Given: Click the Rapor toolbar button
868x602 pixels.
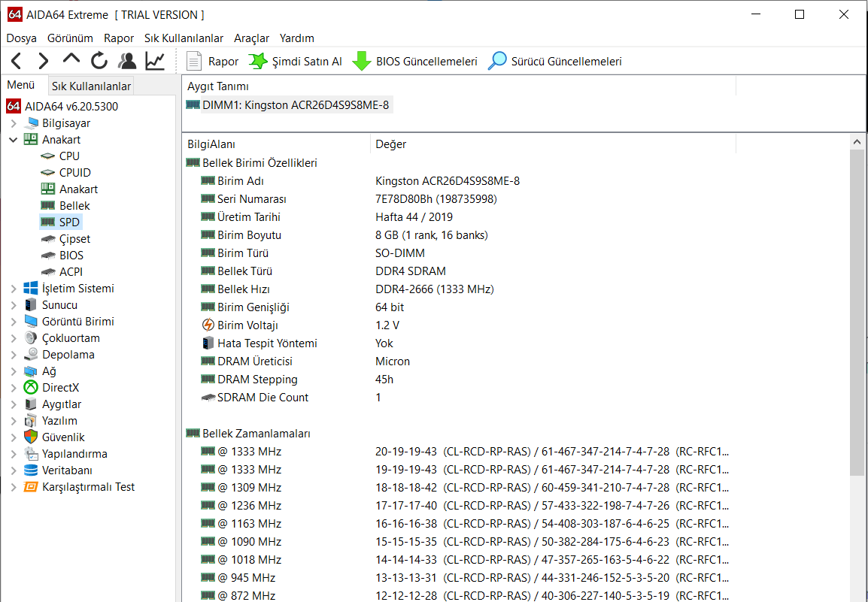Looking at the screenshot, I should pyautogui.click(x=213, y=62).
